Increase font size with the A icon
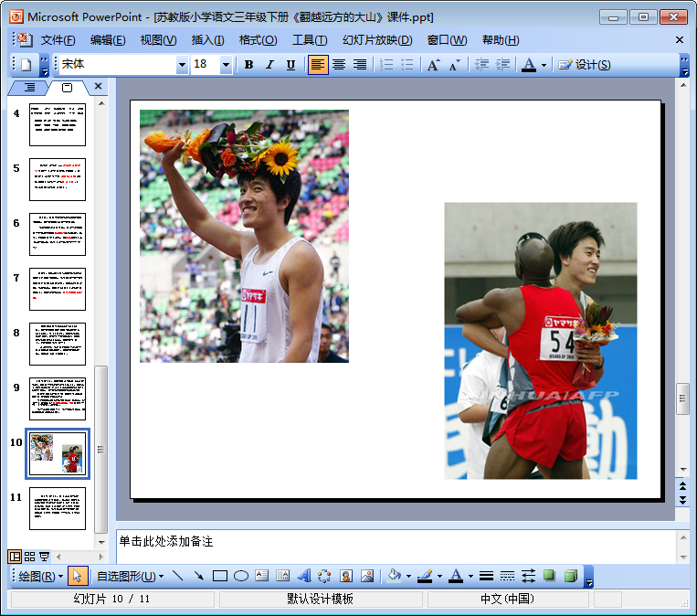 click(x=433, y=65)
